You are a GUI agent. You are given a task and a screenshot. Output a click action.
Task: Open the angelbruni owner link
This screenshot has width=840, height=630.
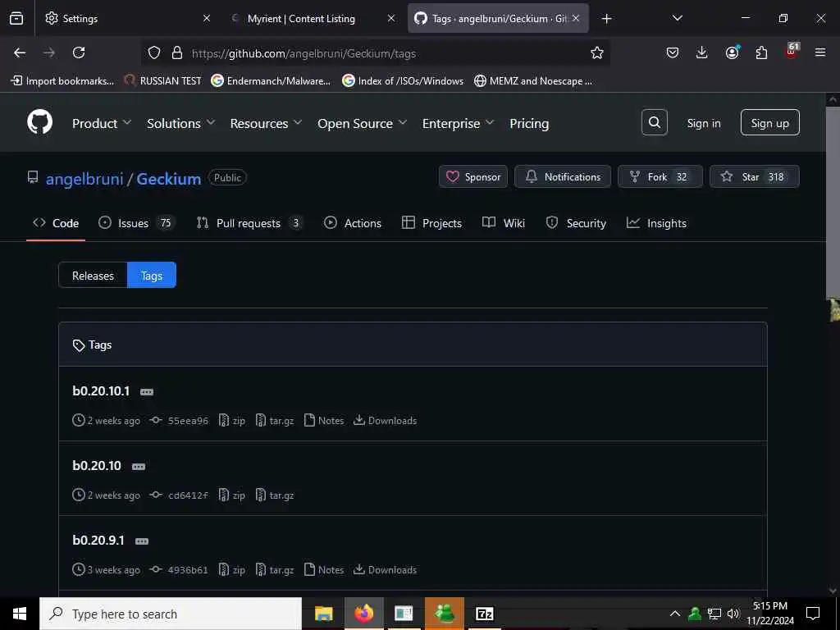pos(84,178)
